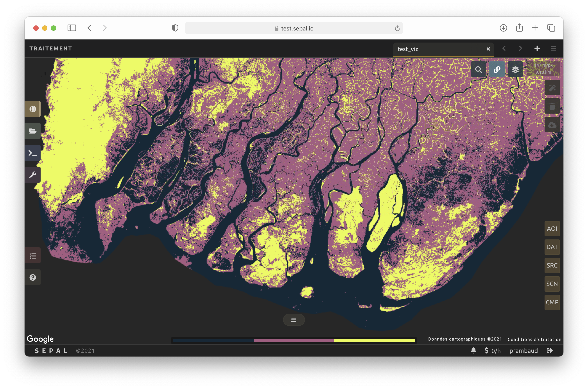Open a new Safari tab
Viewport: 588px width, 389px height.
click(535, 28)
